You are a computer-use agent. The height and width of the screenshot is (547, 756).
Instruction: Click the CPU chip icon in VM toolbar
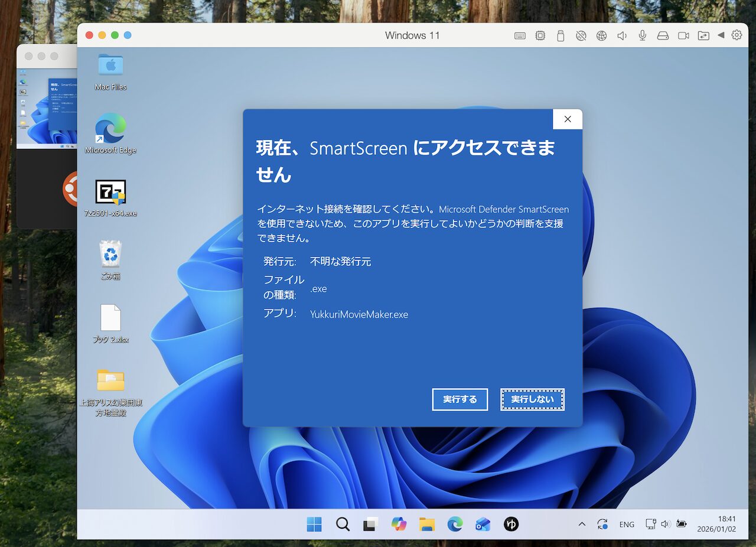click(540, 35)
